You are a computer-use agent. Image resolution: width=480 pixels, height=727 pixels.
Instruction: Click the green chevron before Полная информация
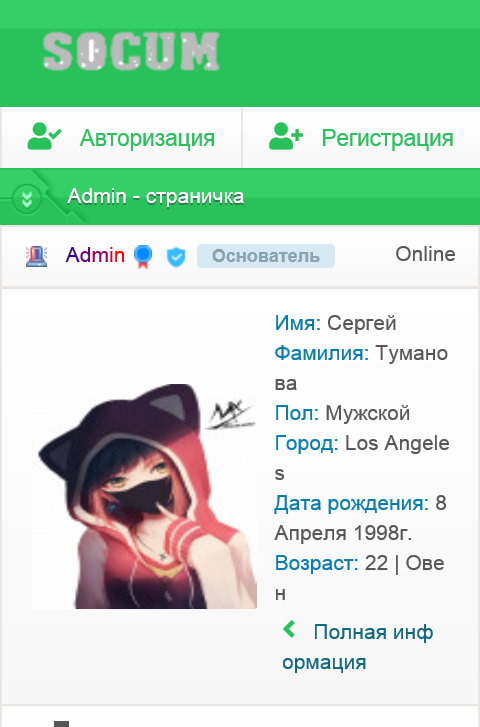[289, 630]
